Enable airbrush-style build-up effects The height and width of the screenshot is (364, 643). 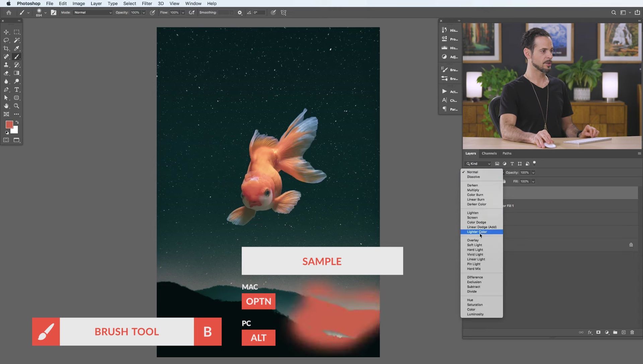(192, 12)
